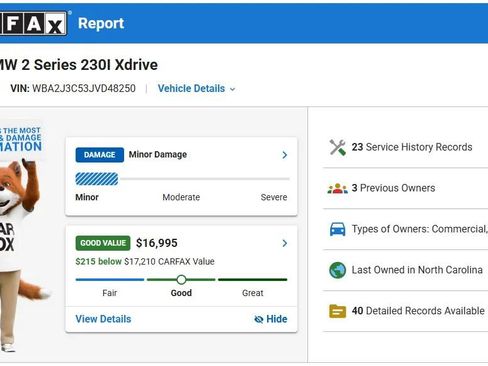Open Minor Damage details chevron
488x366 pixels.
click(x=284, y=155)
